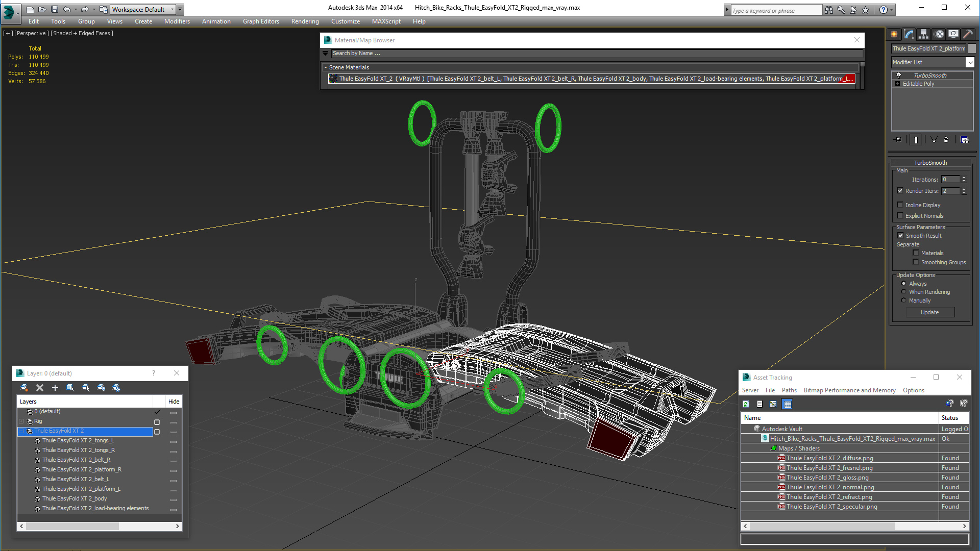Image resolution: width=980 pixels, height=551 pixels.
Task: Open the Rendering menu
Action: 305,21
